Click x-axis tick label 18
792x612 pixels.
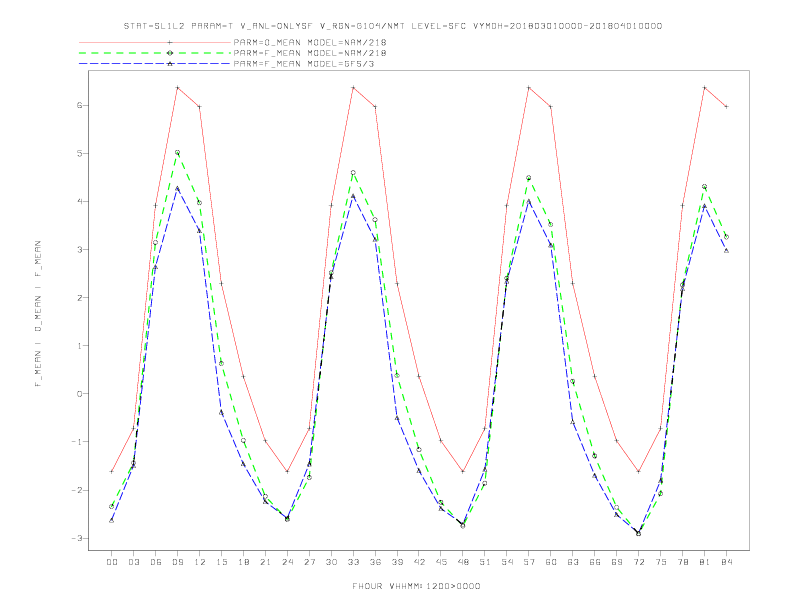(243, 562)
